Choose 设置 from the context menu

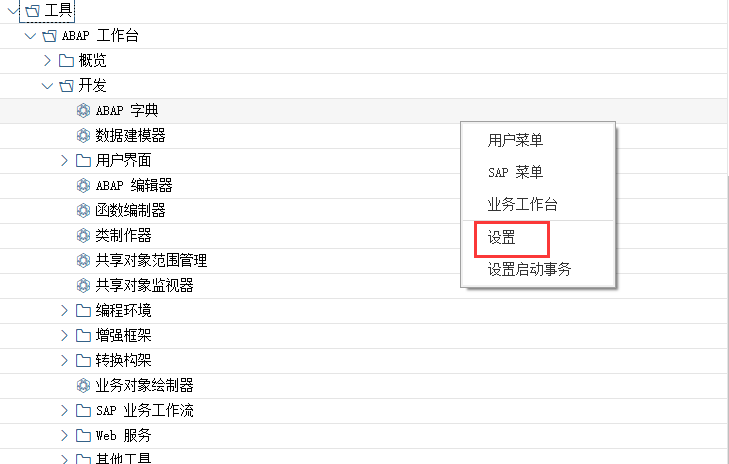502,238
